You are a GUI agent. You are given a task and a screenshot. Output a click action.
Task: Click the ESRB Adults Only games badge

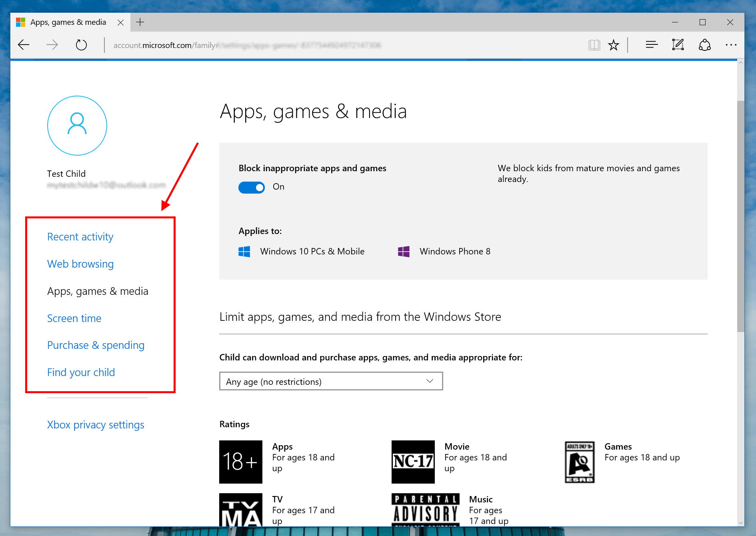(x=580, y=462)
